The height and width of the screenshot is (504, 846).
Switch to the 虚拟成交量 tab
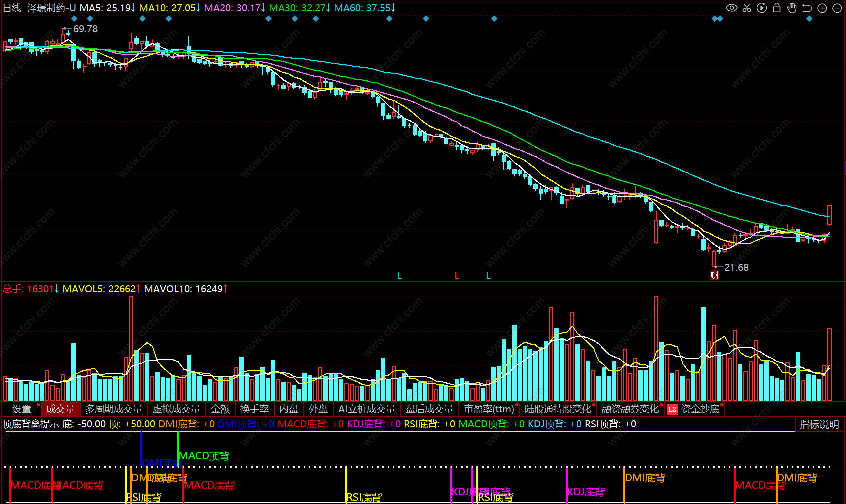click(x=176, y=409)
